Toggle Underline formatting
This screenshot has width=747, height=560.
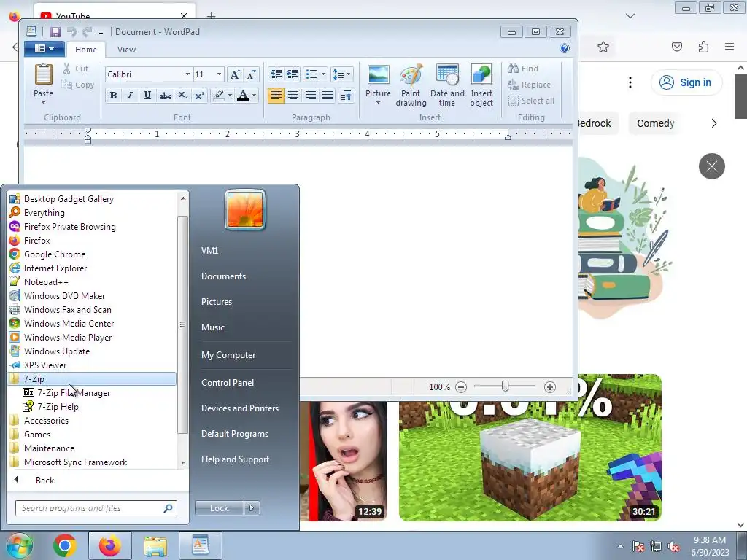147,96
